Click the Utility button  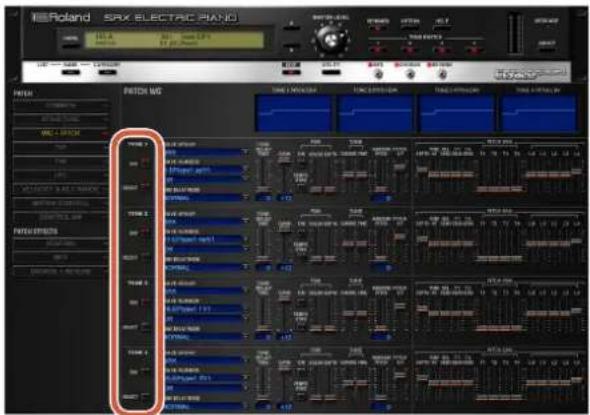point(331,72)
